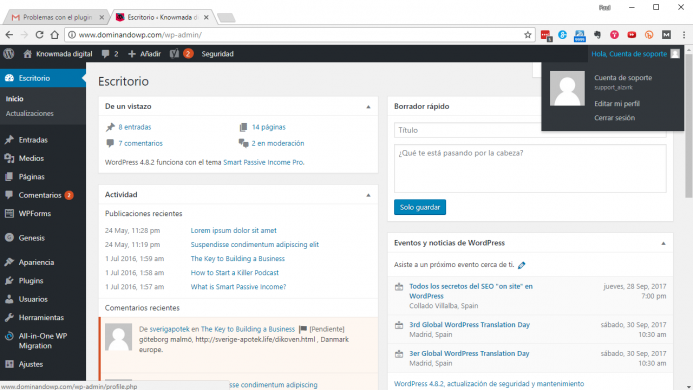693x390 pixels.
Task: Click the Evernote elephant extension icon
Action: point(597,35)
